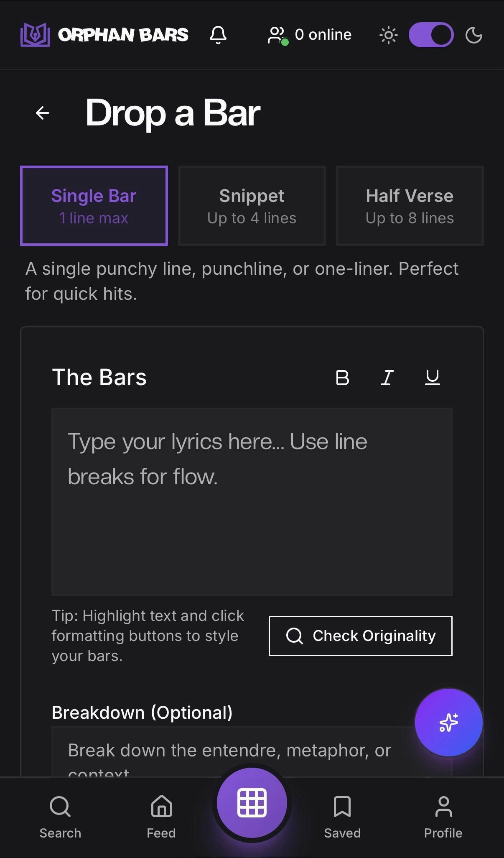Click Check Originality
The height and width of the screenshot is (858, 504).
click(360, 636)
